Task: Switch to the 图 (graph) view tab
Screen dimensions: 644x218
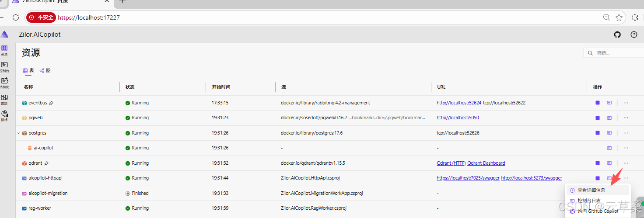Action: coord(45,70)
